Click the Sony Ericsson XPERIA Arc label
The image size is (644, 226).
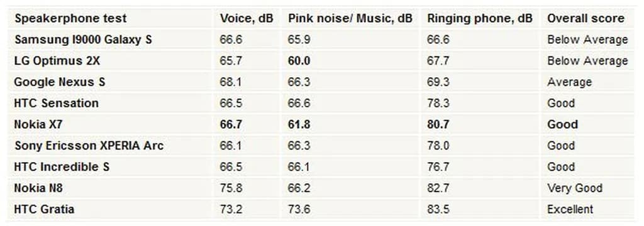tap(89, 146)
